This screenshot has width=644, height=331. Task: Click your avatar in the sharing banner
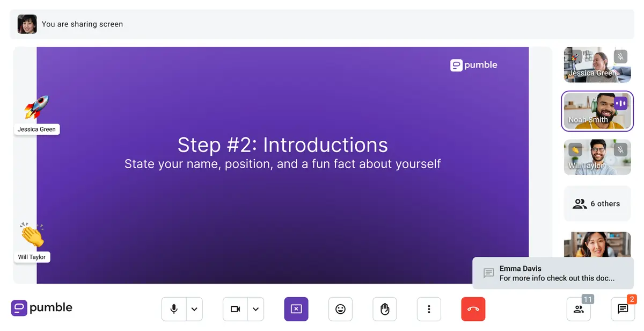tap(27, 24)
